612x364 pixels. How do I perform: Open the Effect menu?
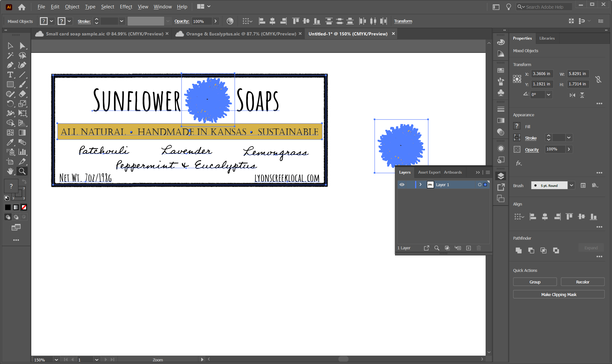pyautogui.click(x=126, y=7)
